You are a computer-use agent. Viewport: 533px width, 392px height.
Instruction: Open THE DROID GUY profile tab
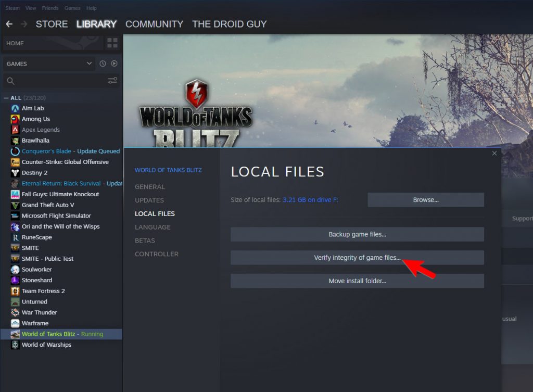[230, 24]
